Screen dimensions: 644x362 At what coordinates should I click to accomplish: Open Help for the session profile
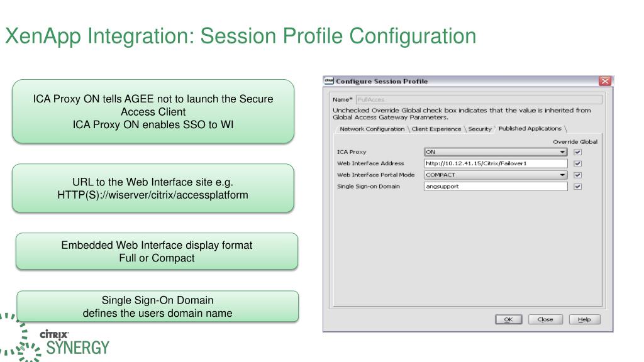[584, 319]
